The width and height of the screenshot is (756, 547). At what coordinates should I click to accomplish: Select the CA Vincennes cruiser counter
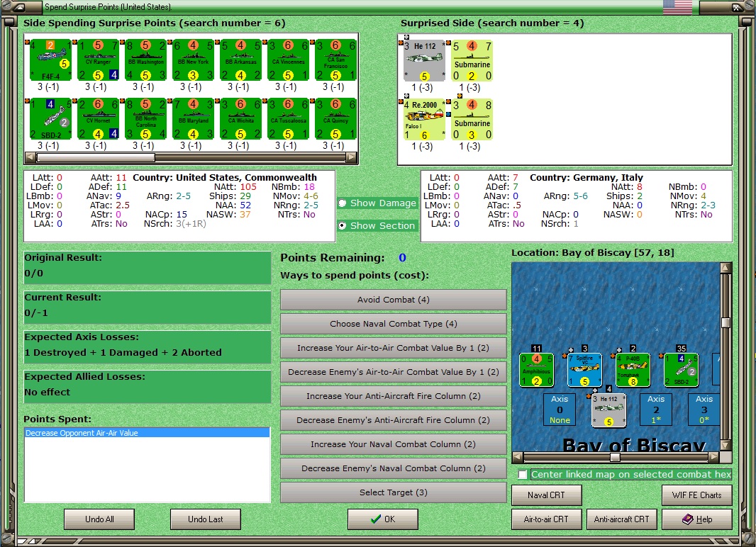pyautogui.click(x=288, y=60)
